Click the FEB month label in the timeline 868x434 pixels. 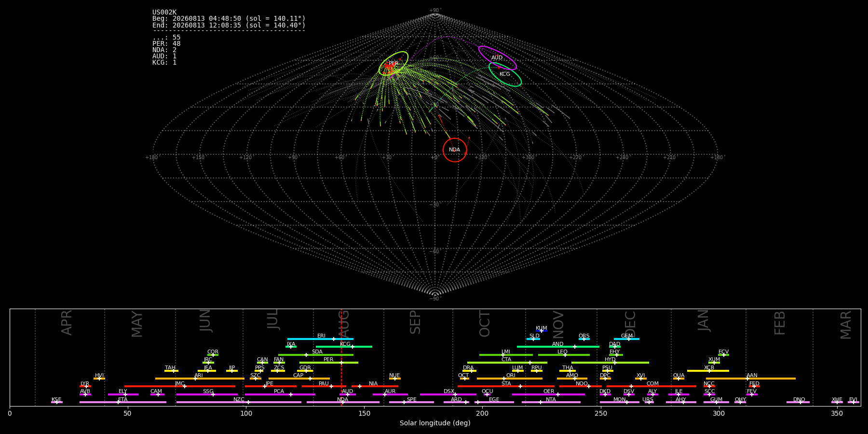point(780,323)
